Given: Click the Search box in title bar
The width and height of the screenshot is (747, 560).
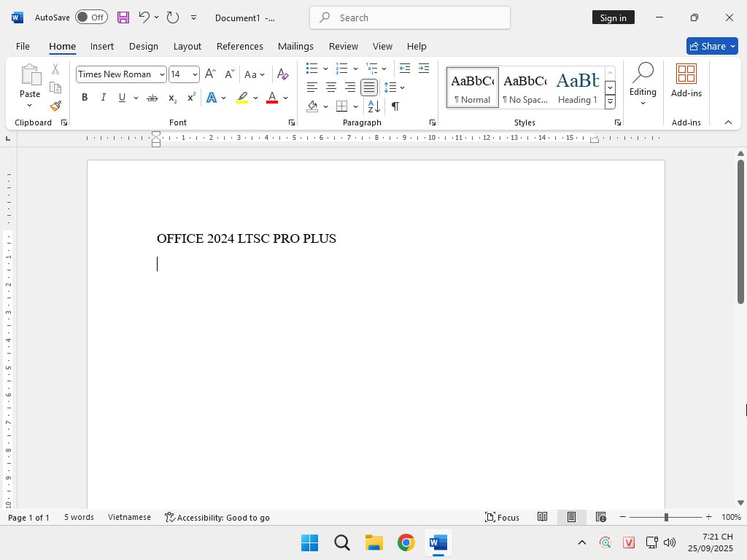Looking at the screenshot, I should click(x=409, y=17).
